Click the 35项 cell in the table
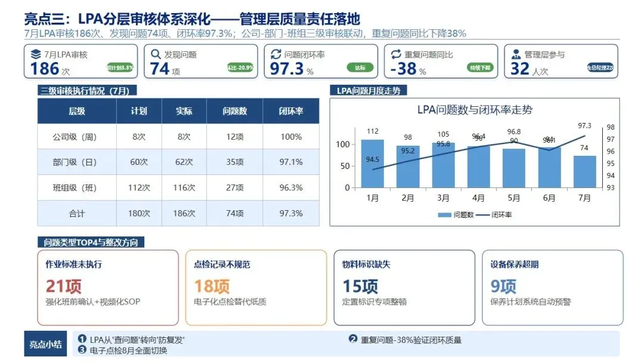Screen dimensions: 644x363 [x=234, y=162]
